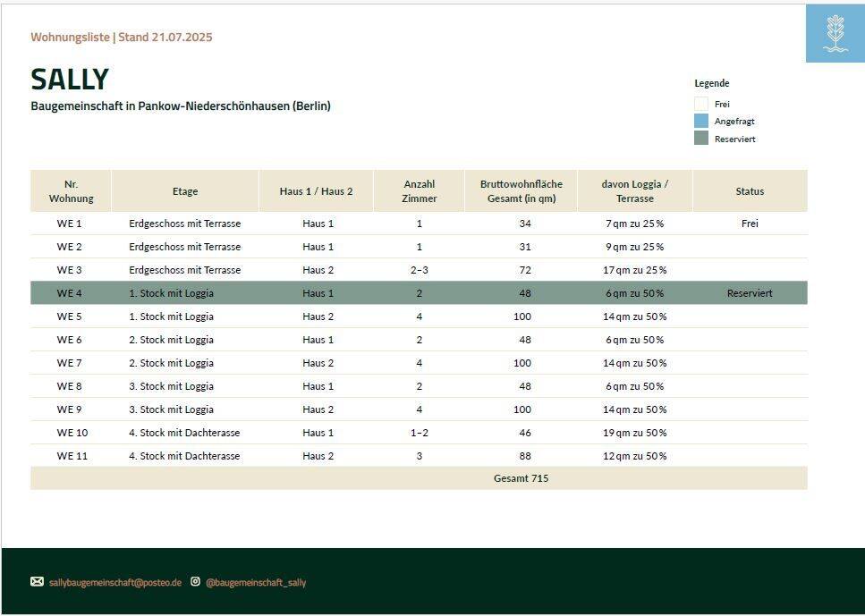The image size is (865, 616).
Task: Click area value 72 in WE 3 row
Action: 525,270
